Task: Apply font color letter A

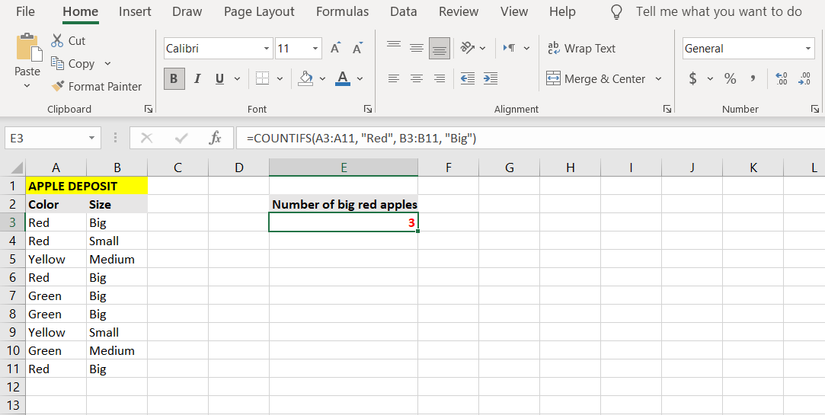Action: (x=343, y=78)
